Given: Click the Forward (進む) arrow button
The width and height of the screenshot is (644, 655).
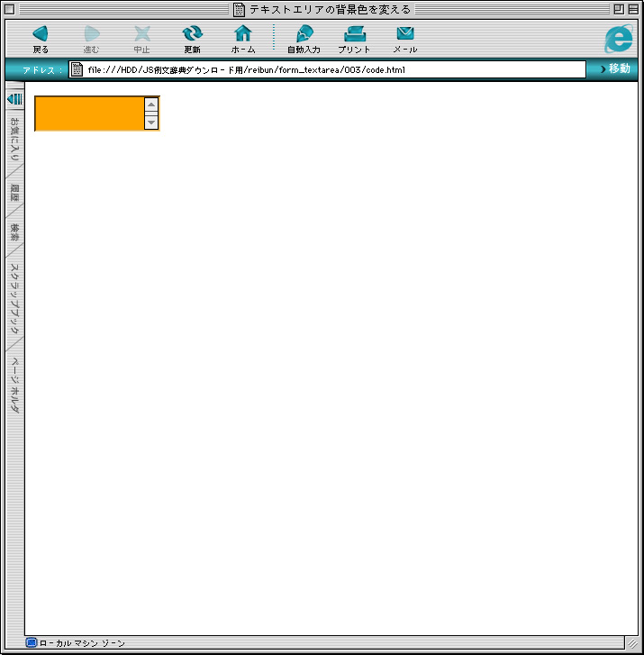Looking at the screenshot, I should click(92, 34).
